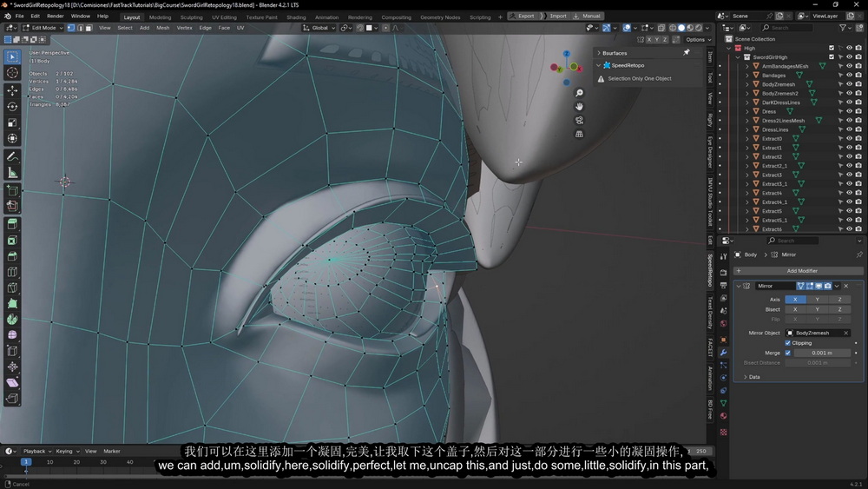Screen dimensions: 868x489
Task: Open the Playback dropdown in timeline
Action: tap(36, 452)
